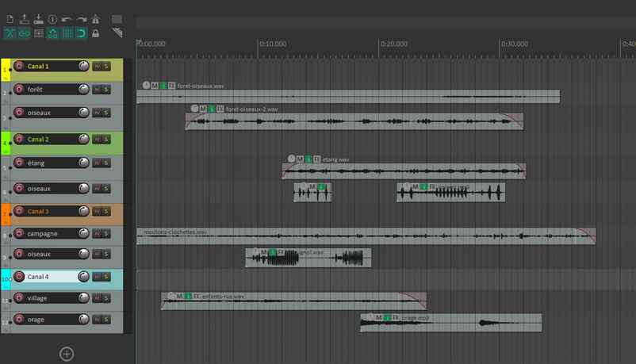Screen dimensions: 636x364
Task: Toggle the green grid lines icon
Action: click(67, 33)
